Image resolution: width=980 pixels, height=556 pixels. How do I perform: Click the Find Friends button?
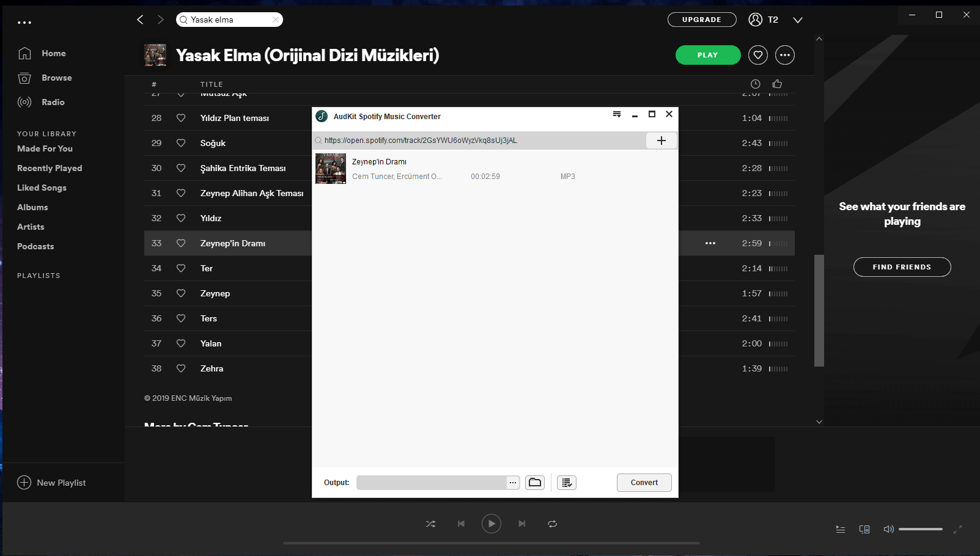tap(902, 267)
